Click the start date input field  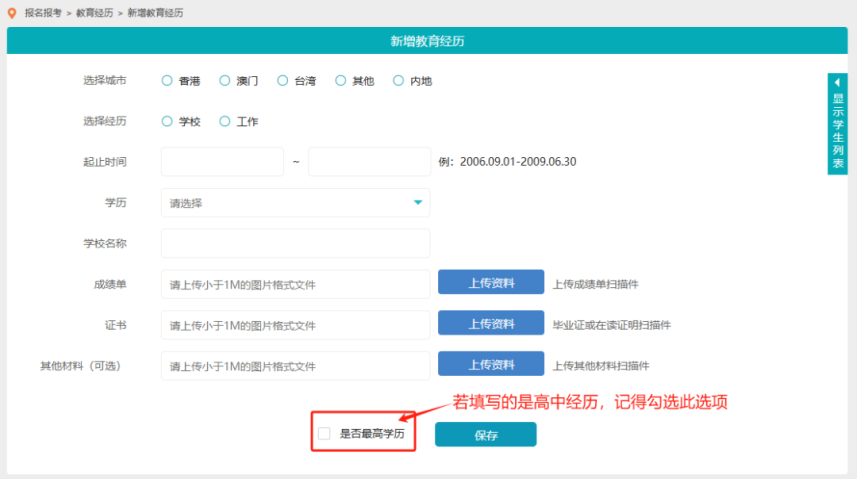click(x=222, y=162)
